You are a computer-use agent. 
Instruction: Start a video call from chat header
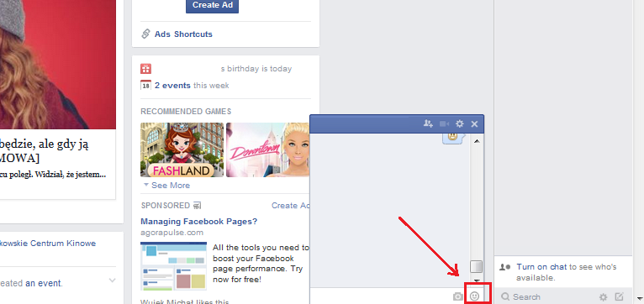[x=445, y=123]
